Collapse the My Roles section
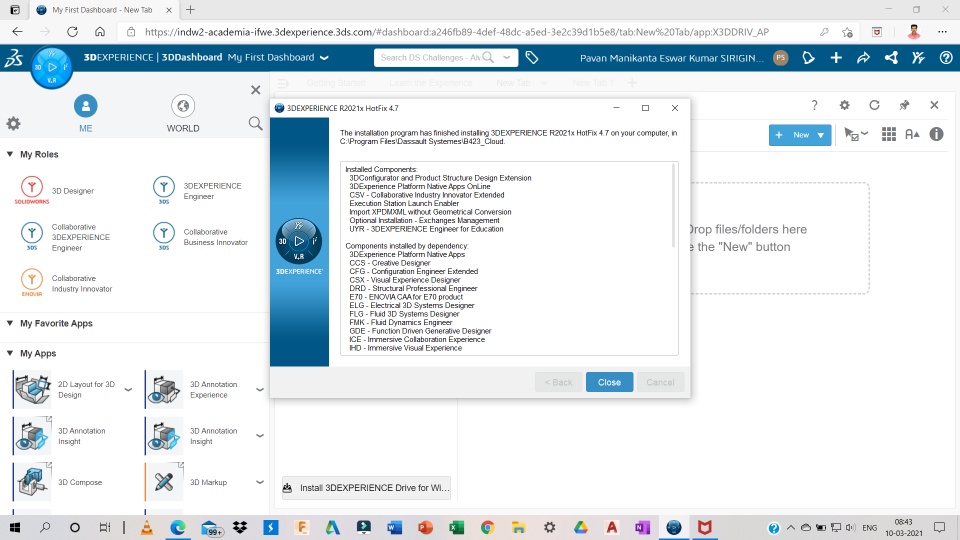The height and width of the screenshot is (540, 960). click(10, 154)
